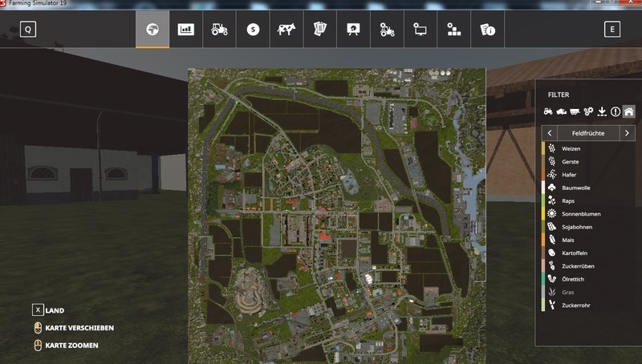This screenshot has width=642, height=364.
Task: Open the tutorial presentation board page
Action: click(353, 30)
